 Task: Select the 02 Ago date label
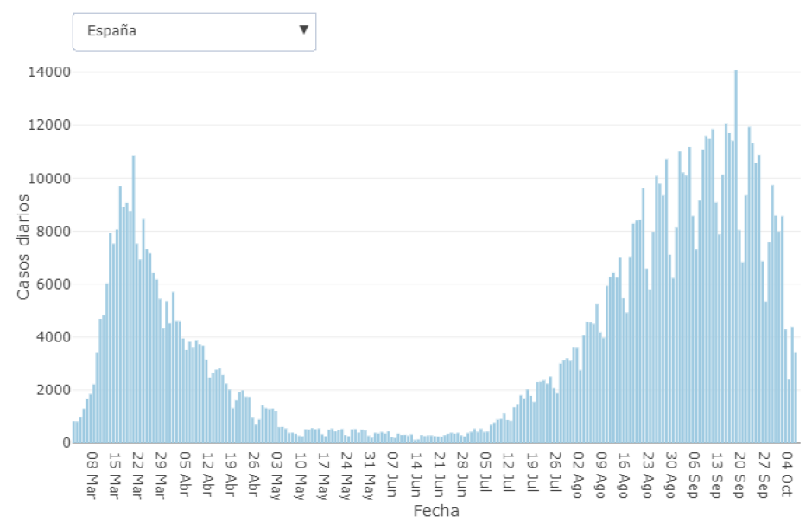pyautogui.click(x=578, y=472)
